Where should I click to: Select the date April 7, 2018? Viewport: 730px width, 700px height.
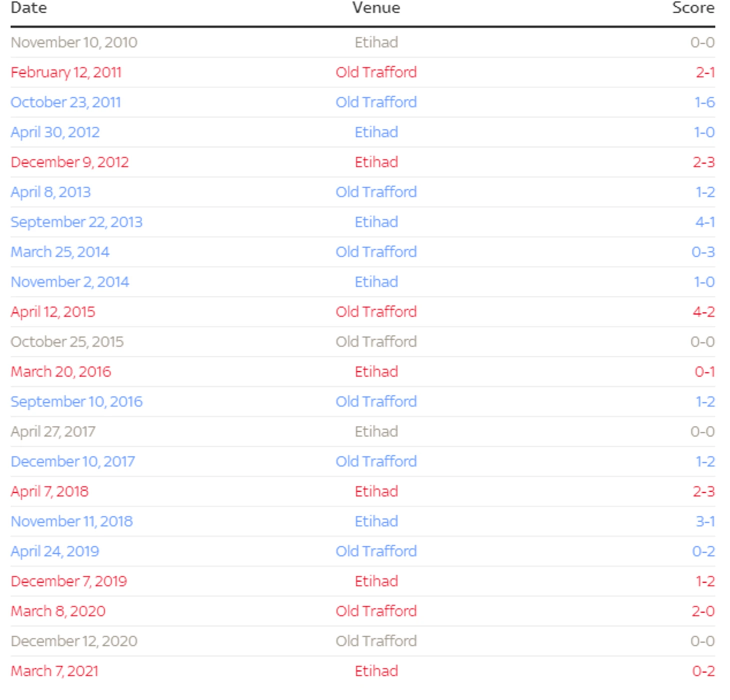coord(49,491)
